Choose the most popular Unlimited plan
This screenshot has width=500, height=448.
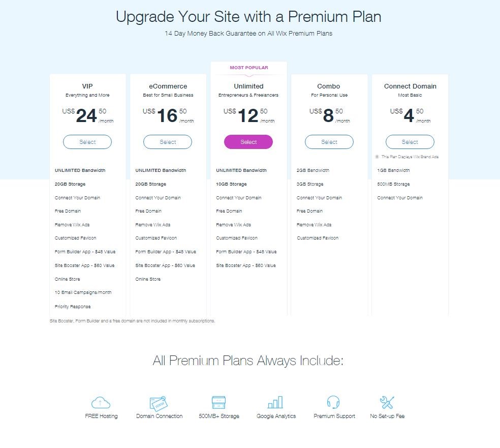click(x=248, y=142)
